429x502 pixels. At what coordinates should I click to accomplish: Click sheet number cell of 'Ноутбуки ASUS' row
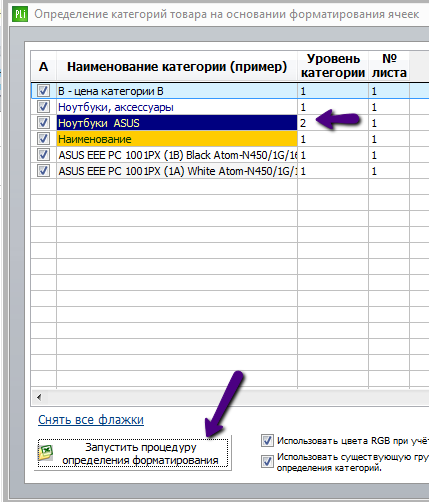(389, 123)
